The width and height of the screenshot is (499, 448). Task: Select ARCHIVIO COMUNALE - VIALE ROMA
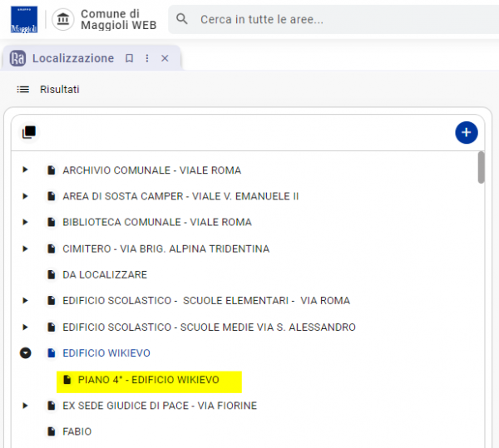click(x=152, y=170)
